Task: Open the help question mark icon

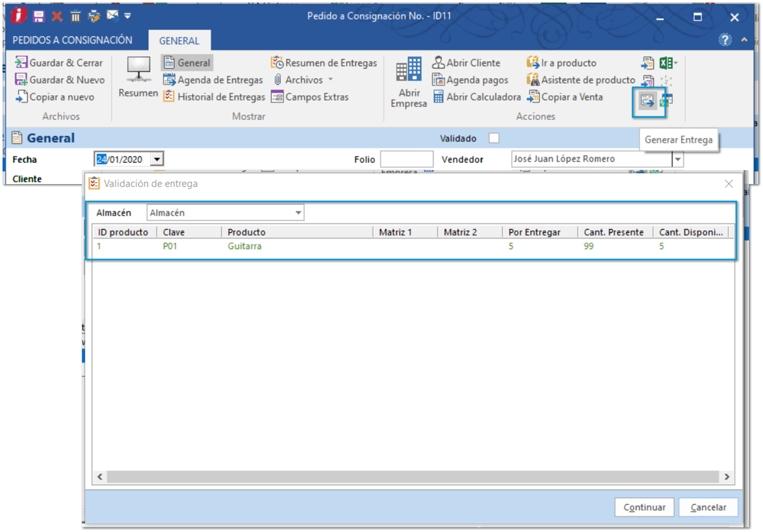Action: coord(725,40)
